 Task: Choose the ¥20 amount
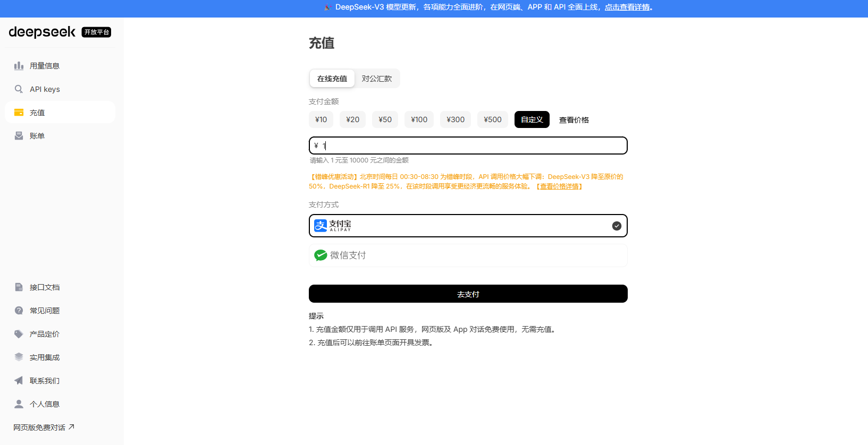[x=352, y=119]
